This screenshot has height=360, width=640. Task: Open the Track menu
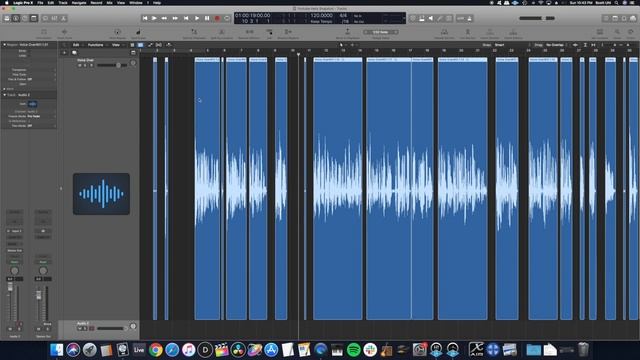pos(63,3)
